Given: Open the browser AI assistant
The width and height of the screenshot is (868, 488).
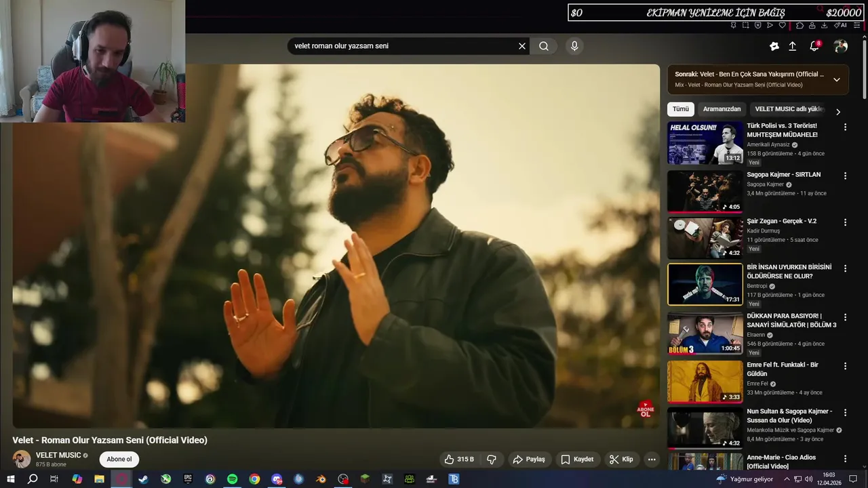Looking at the screenshot, I should point(840,25).
